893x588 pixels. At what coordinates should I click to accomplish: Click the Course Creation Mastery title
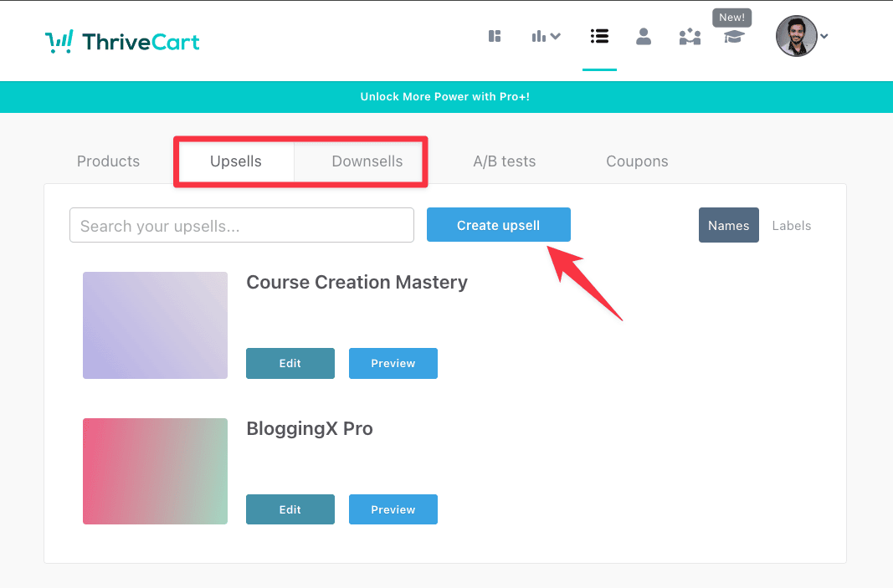point(357,283)
